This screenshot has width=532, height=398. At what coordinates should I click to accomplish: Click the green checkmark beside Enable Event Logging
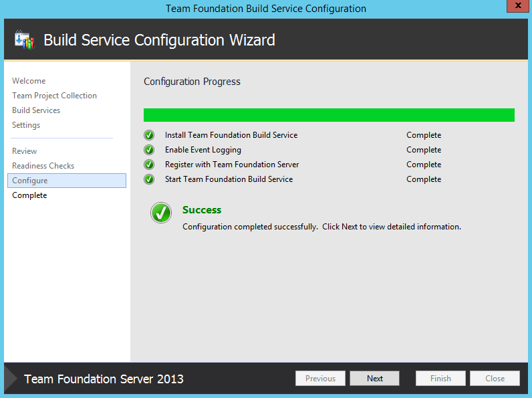coord(149,150)
